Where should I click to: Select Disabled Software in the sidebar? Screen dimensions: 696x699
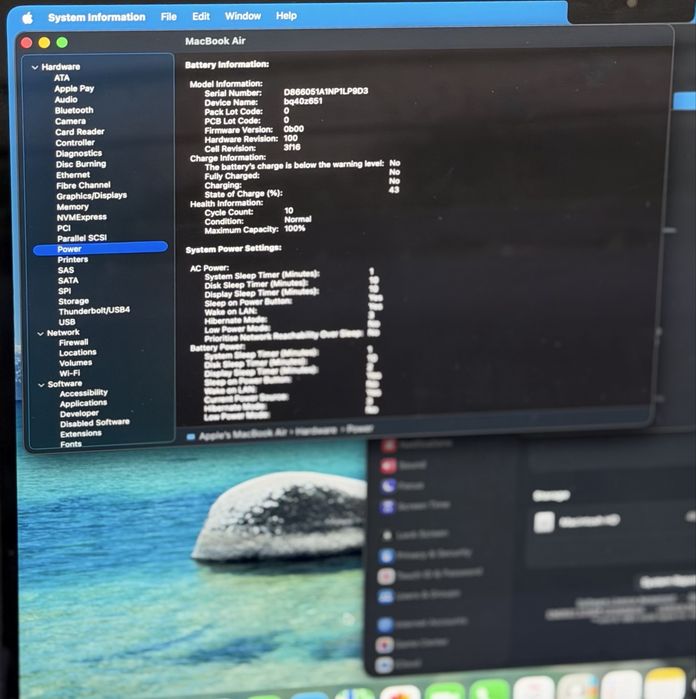(x=95, y=423)
